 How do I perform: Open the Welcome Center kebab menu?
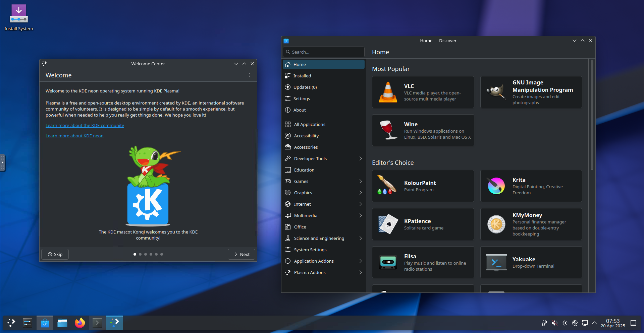(250, 75)
